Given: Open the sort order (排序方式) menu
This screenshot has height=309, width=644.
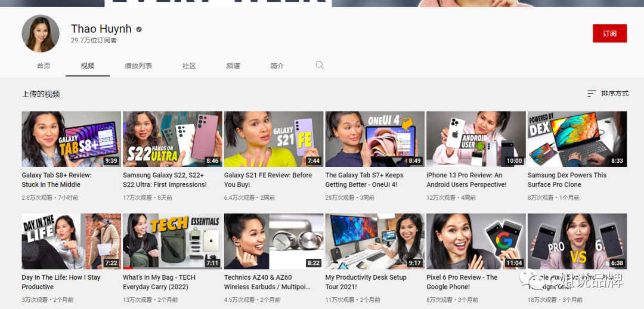Looking at the screenshot, I should point(608,93).
